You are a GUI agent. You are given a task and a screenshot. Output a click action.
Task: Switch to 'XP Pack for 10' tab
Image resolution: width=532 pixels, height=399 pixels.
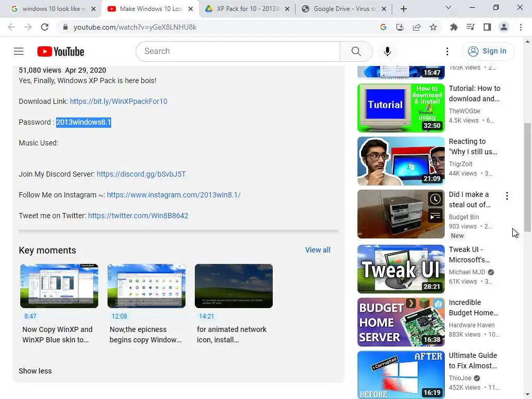point(247,9)
